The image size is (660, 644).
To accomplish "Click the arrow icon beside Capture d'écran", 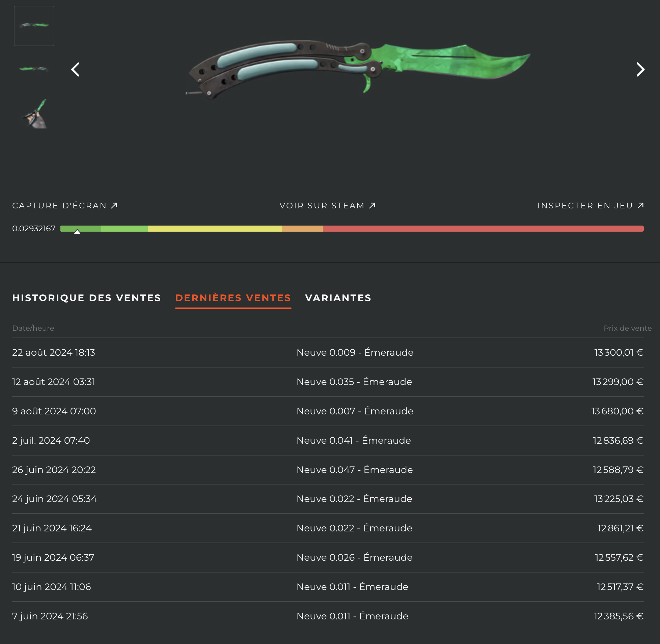I will [114, 205].
